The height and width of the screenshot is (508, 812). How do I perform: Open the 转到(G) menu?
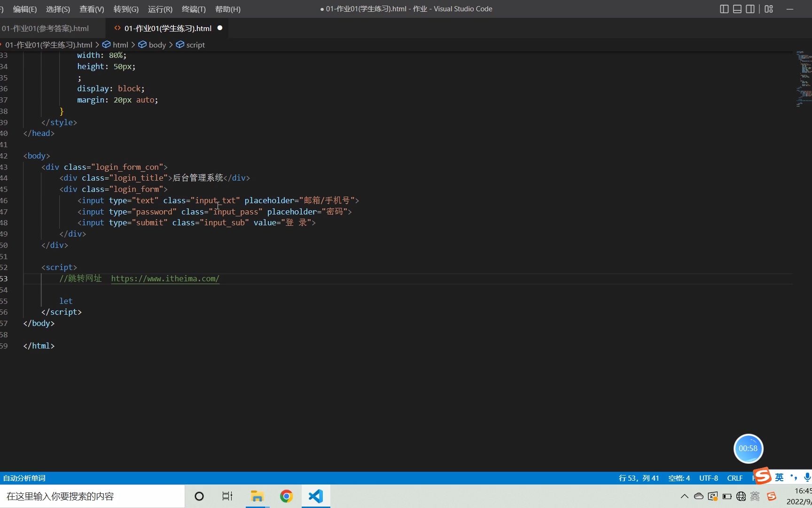click(x=126, y=9)
